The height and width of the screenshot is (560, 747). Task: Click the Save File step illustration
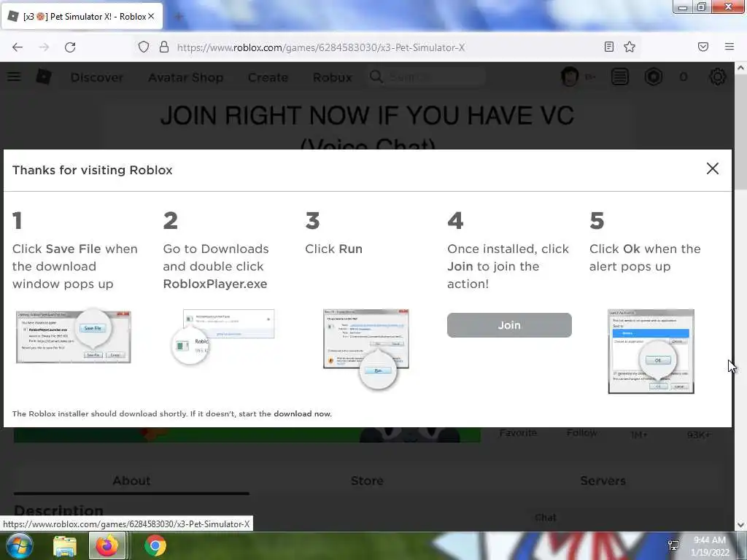(x=74, y=337)
